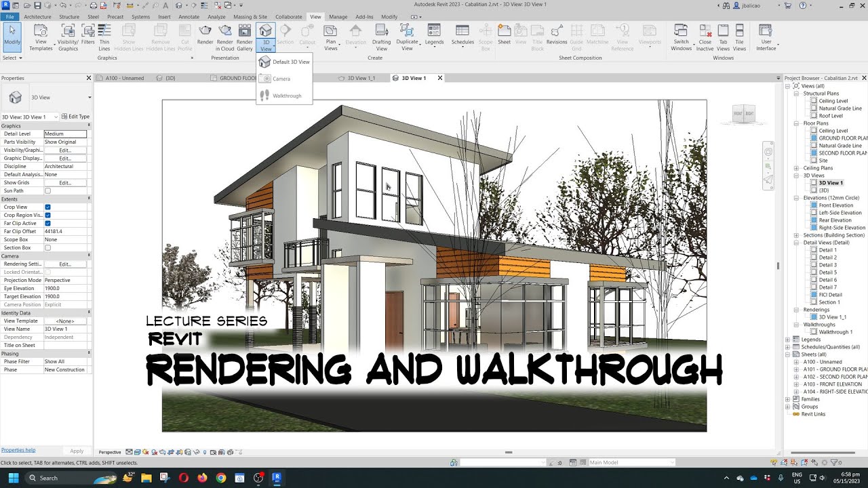Open the Properties help link

[x=18, y=450]
